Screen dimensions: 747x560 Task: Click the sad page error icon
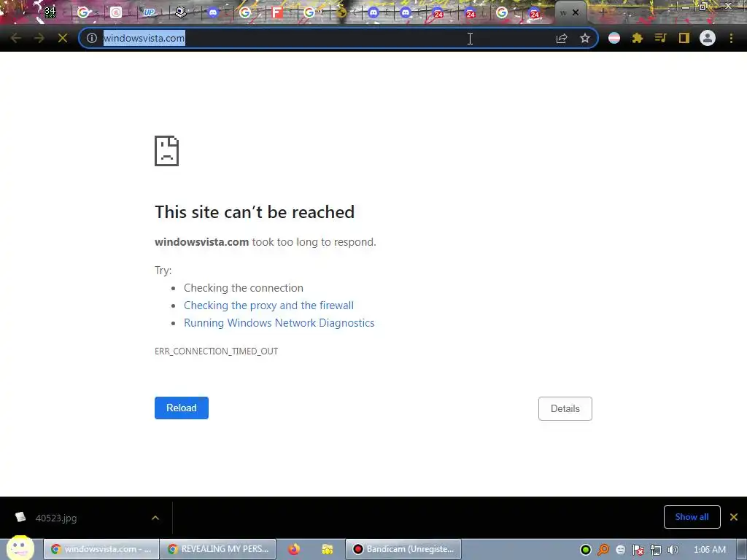(x=167, y=151)
